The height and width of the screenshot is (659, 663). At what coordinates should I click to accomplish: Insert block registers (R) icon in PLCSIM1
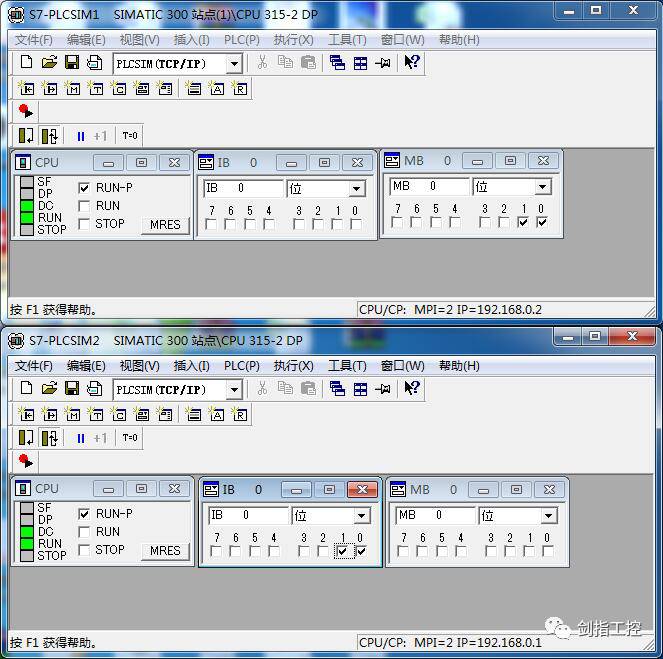pos(239,89)
